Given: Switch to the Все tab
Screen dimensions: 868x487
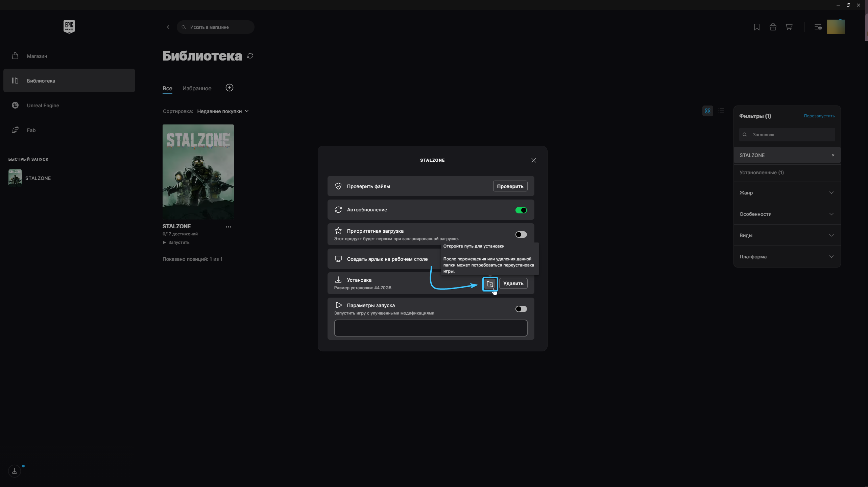Looking at the screenshot, I should pyautogui.click(x=167, y=88).
